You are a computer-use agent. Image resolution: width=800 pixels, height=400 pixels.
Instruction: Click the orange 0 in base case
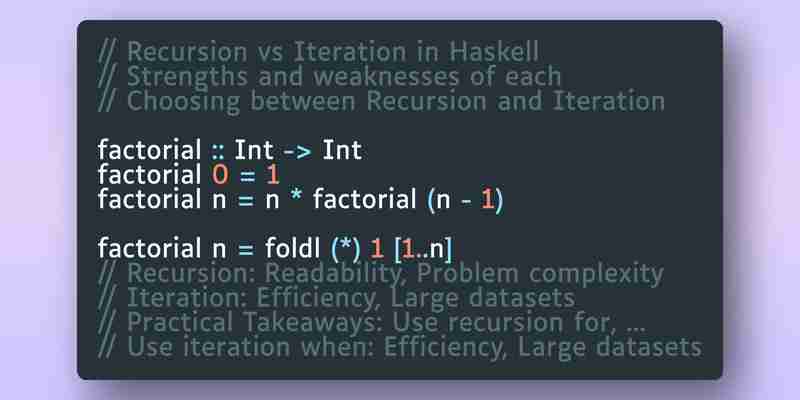point(220,175)
